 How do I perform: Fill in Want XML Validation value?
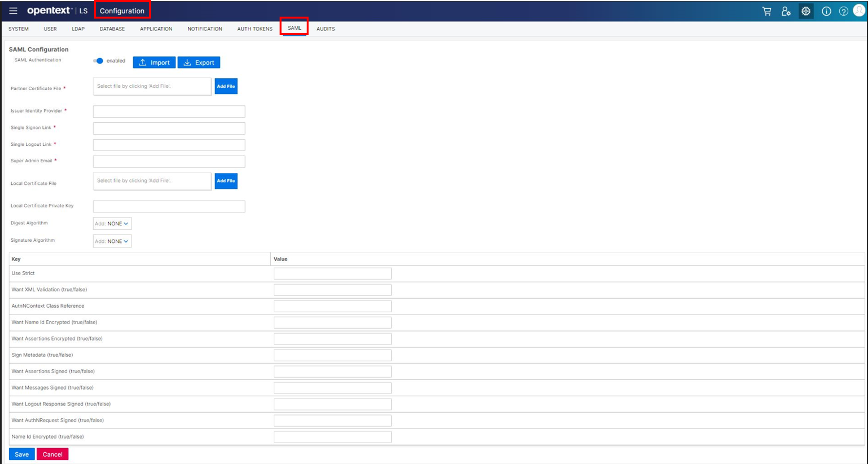click(x=332, y=290)
